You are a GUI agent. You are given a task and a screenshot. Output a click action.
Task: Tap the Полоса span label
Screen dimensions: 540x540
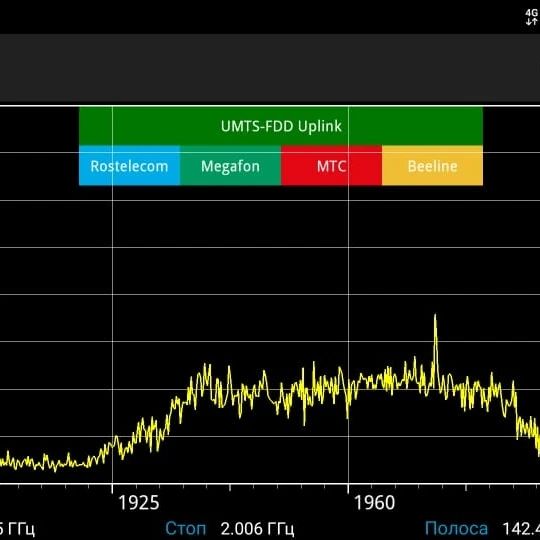[x=456, y=528]
